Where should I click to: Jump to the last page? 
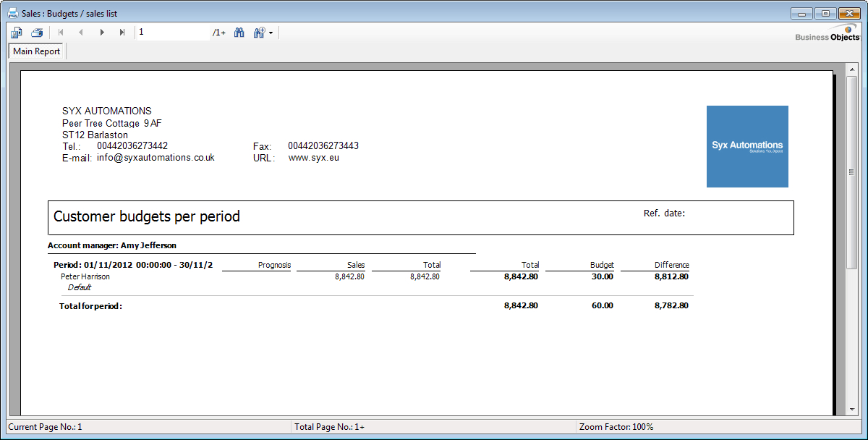pos(122,33)
